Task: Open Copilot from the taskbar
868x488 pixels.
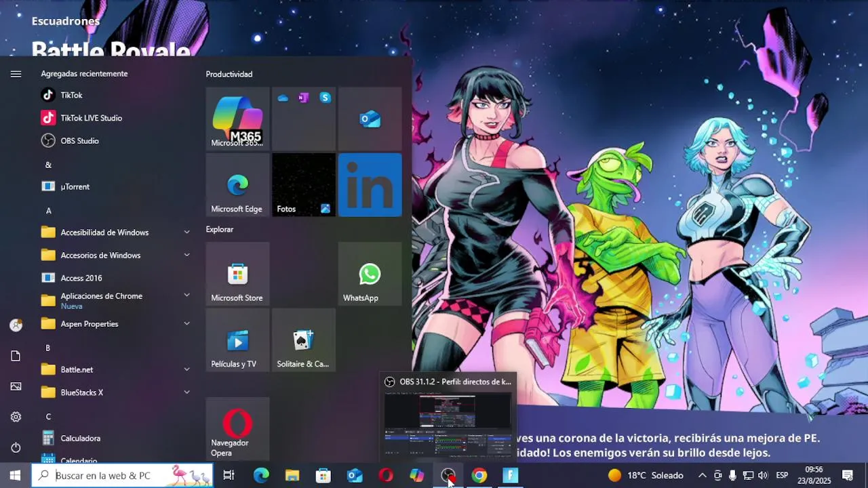Action: click(x=417, y=476)
